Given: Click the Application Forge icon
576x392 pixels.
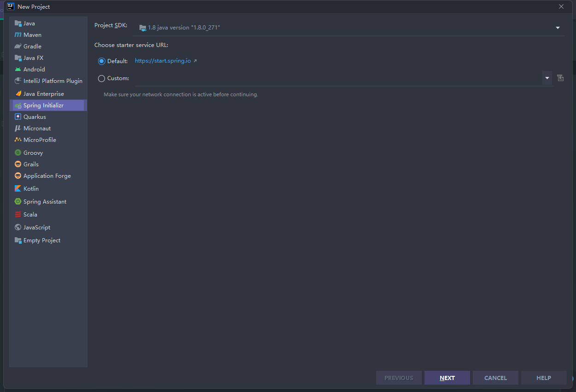Looking at the screenshot, I should click(x=18, y=176).
